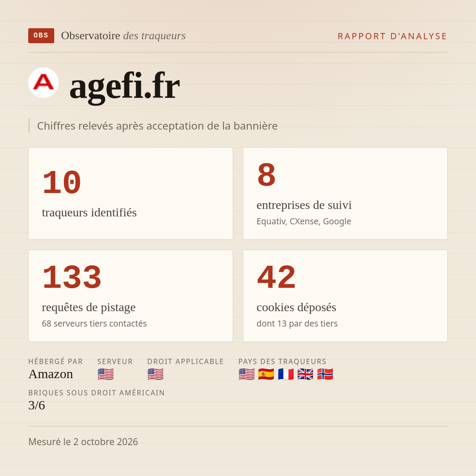Screen dimensions: 476x476
Task: Click the Pays des traqueurs label
Action: pyautogui.click(x=283, y=361)
